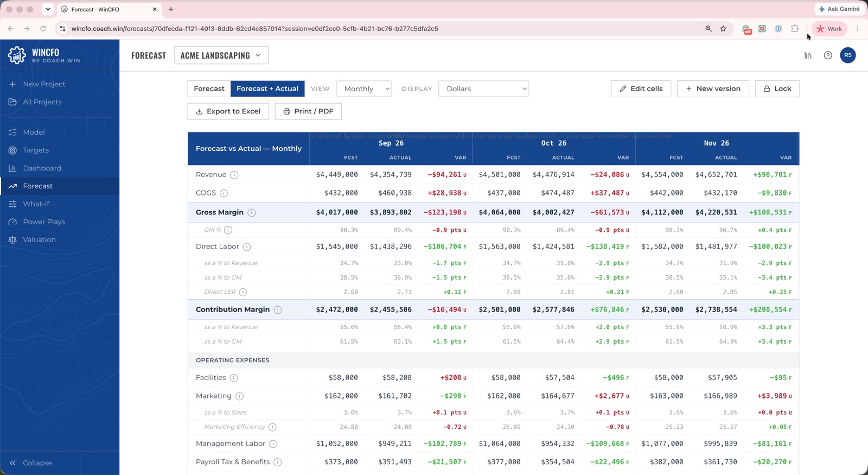Open info icon next to Payroll Tax & Benefits
The image size is (868, 475).
[x=278, y=463]
